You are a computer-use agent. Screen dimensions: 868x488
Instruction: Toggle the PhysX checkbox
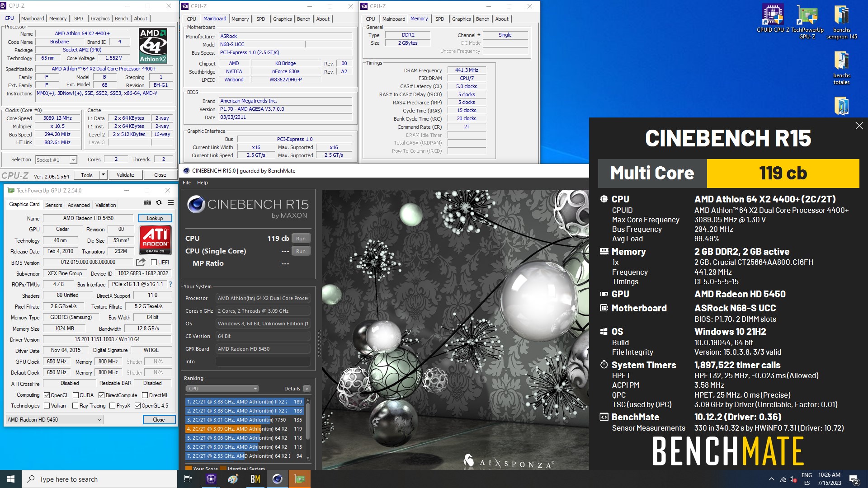[x=112, y=406]
